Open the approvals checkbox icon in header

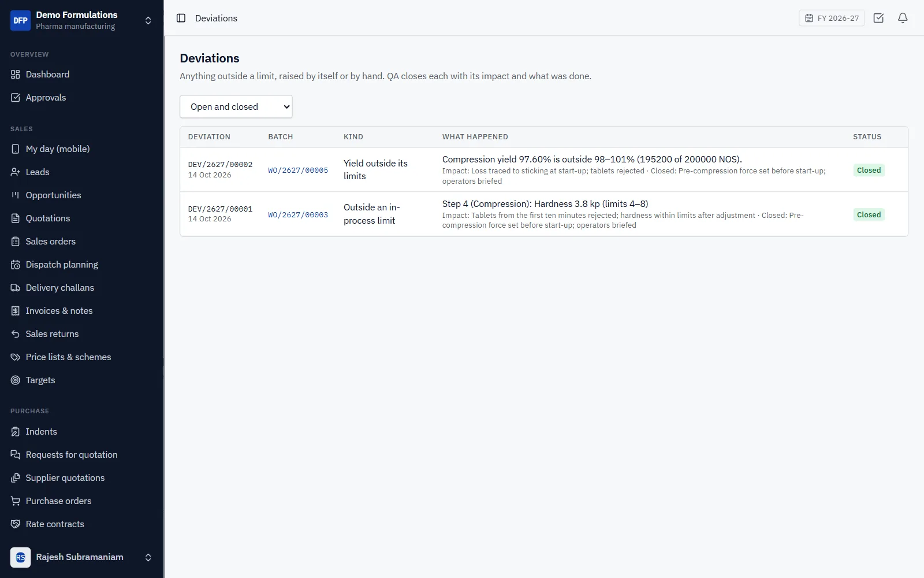click(878, 18)
